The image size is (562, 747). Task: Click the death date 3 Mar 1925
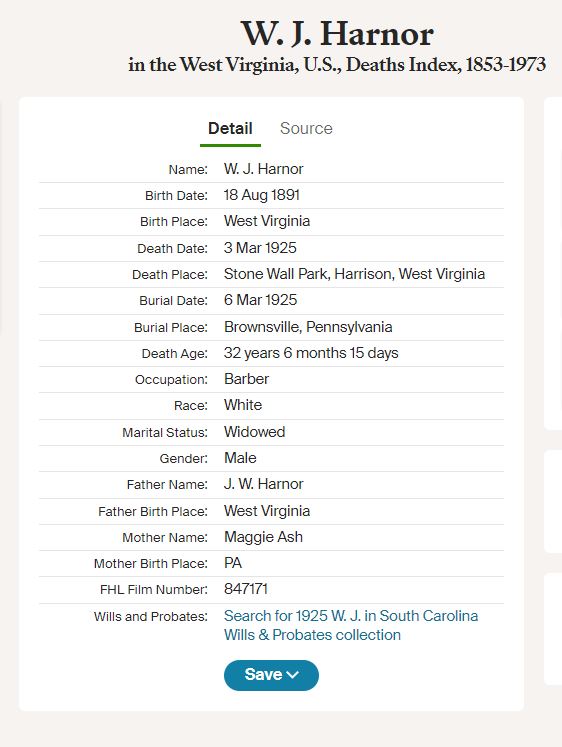point(260,248)
